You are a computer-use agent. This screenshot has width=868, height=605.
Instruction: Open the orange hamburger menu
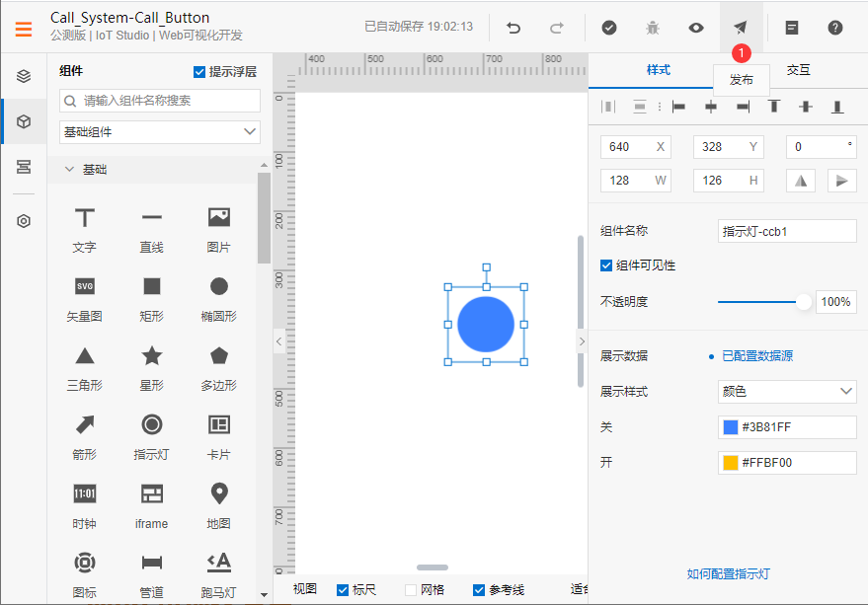pyautogui.click(x=24, y=29)
